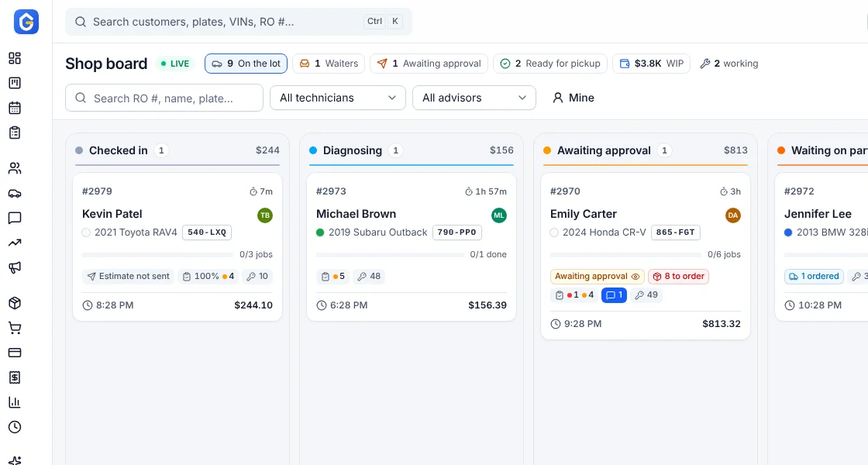Expand the All technicians dropdown
The image size is (868, 465).
tap(338, 98)
